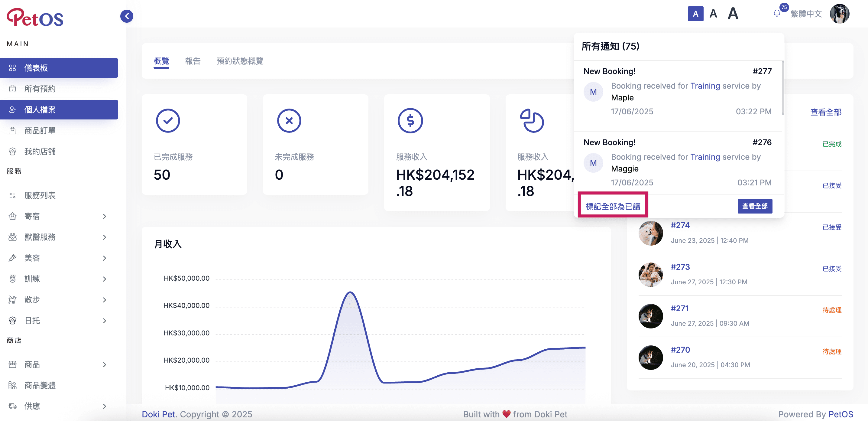Switch to the 報告 tab
868x421 pixels.
[x=193, y=61]
